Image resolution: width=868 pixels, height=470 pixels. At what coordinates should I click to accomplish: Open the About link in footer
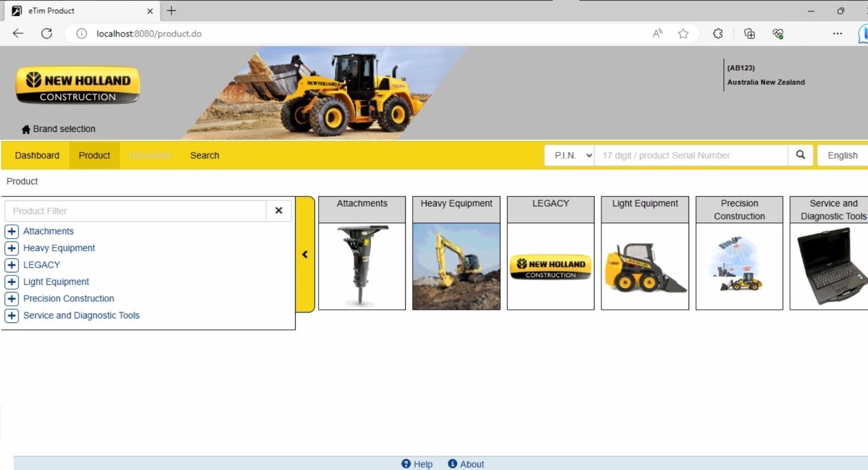(472, 464)
